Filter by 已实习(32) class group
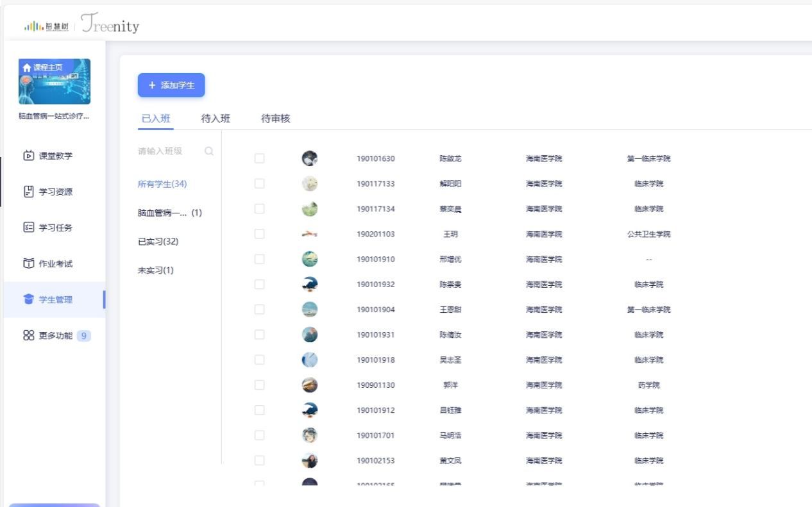Image resolution: width=812 pixels, height=507 pixels. 158,242
